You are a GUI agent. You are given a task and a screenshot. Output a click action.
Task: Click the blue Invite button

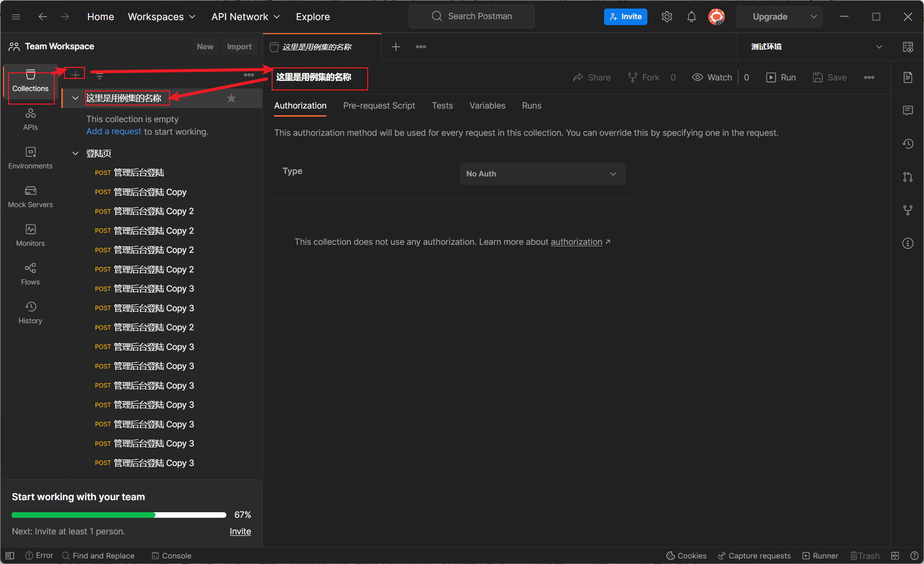tap(625, 17)
